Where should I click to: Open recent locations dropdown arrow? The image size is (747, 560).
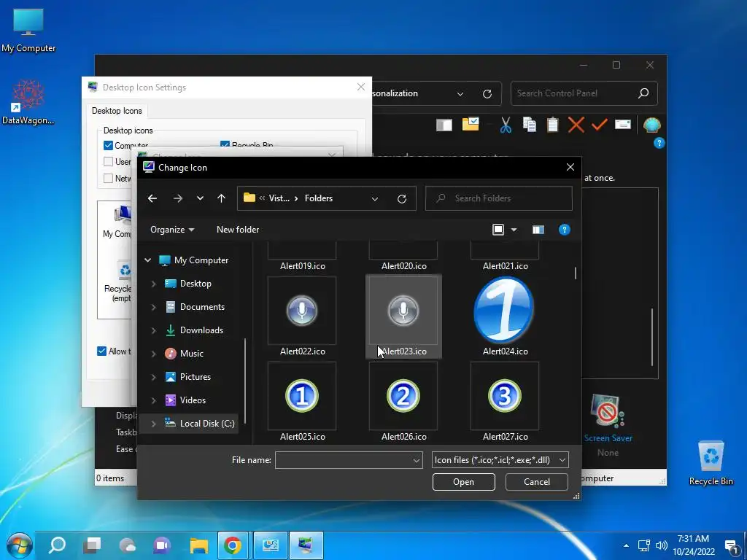point(200,198)
